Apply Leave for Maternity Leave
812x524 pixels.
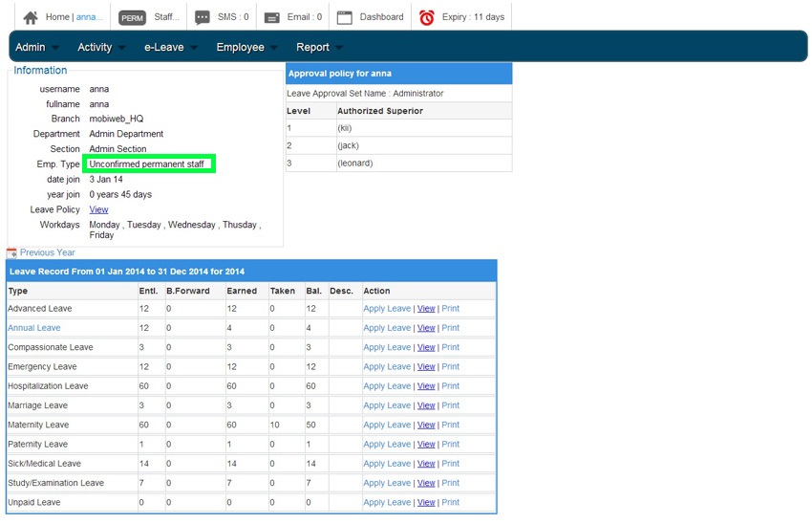(387, 425)
